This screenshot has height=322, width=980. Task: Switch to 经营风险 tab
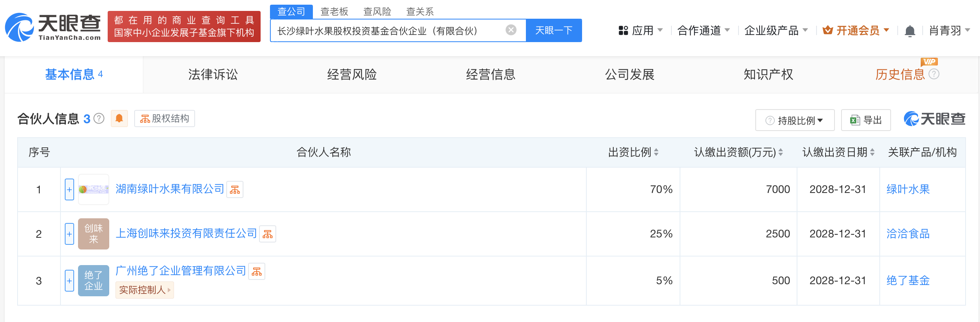click(x=352, y=74)
